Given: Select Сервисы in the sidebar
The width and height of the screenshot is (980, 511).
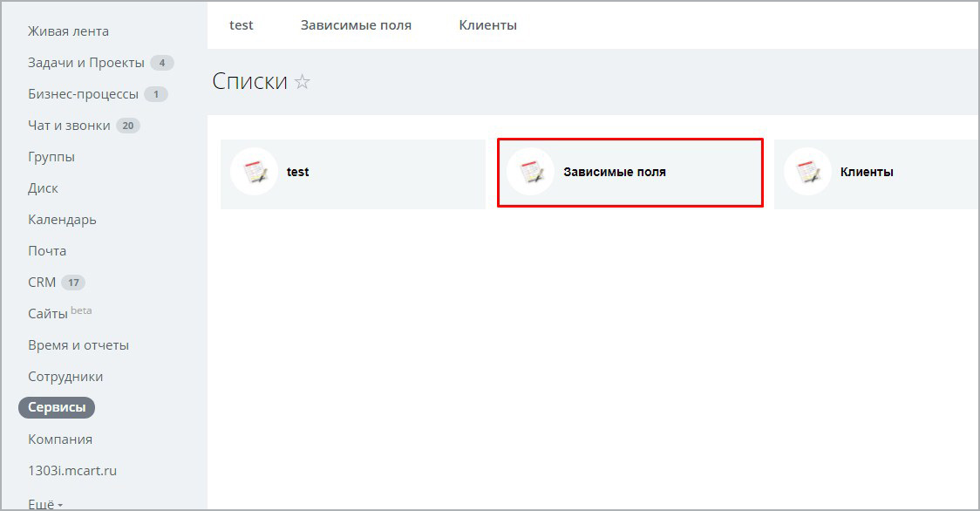Looking at the screenshot, I should coord(57,407).
